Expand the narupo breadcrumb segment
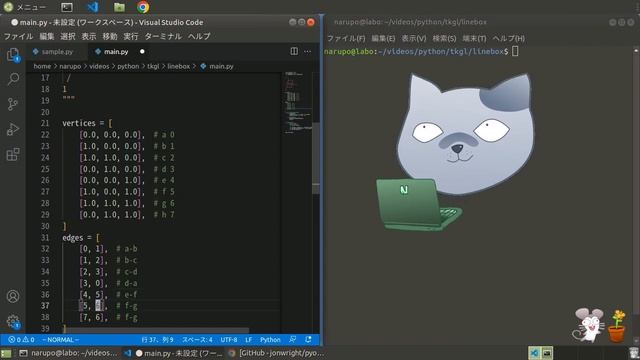This screenshot has height=360, width=640. coord(70,66)
